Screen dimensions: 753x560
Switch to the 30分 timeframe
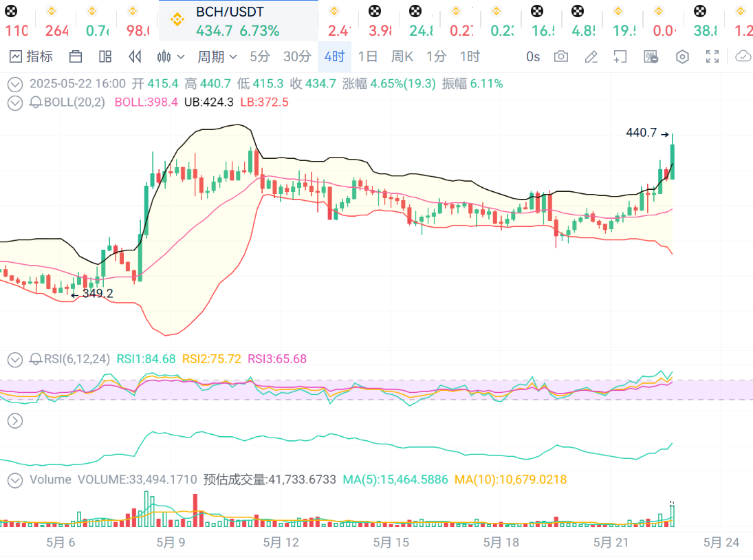click(297, 56)
